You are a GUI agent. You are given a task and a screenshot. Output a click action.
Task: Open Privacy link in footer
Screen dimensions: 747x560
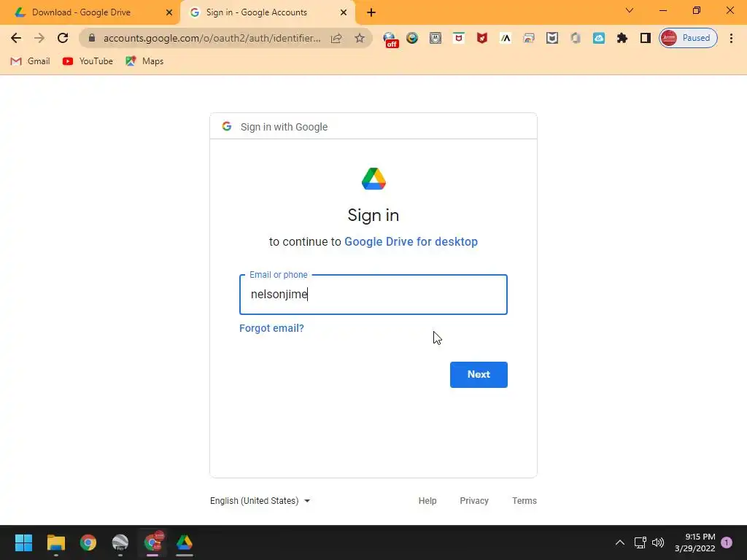click(474, 500)
